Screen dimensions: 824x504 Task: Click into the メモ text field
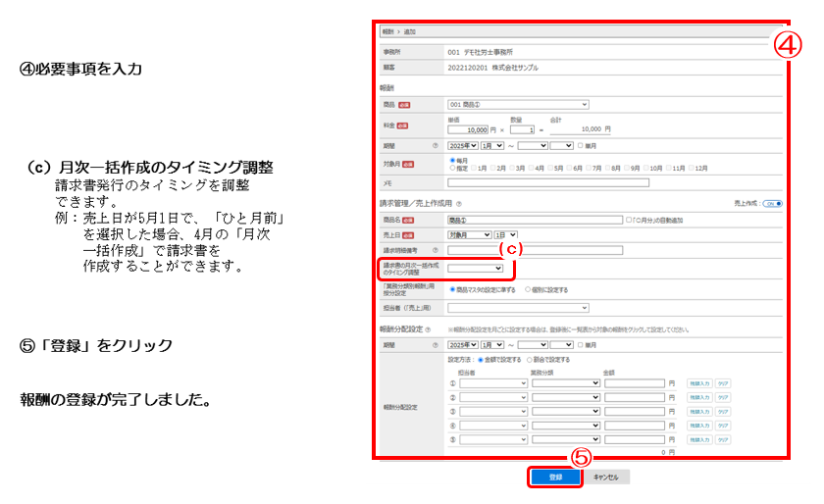547,182
